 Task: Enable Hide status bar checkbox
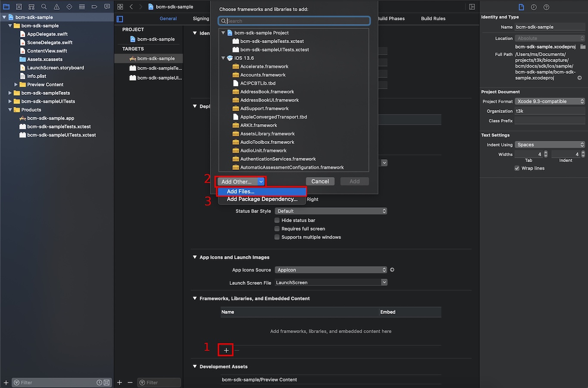click(277, 220)
